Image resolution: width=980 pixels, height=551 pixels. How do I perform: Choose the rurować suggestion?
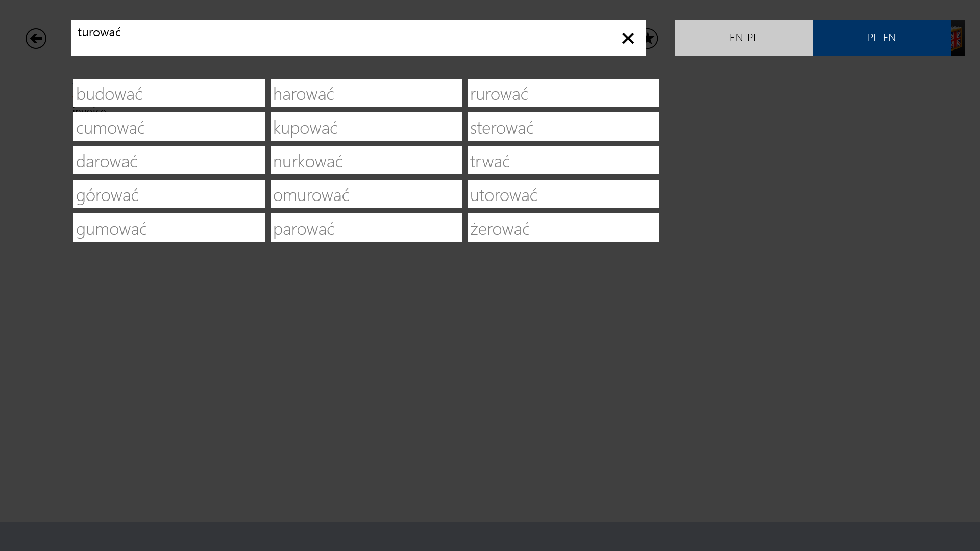[563, 93]
